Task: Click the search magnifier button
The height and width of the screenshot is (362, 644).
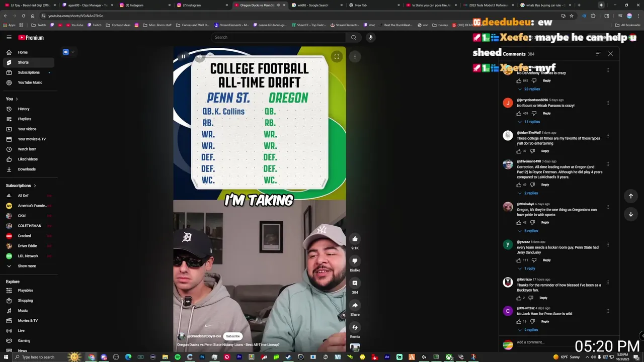Action: pos(354,37)
